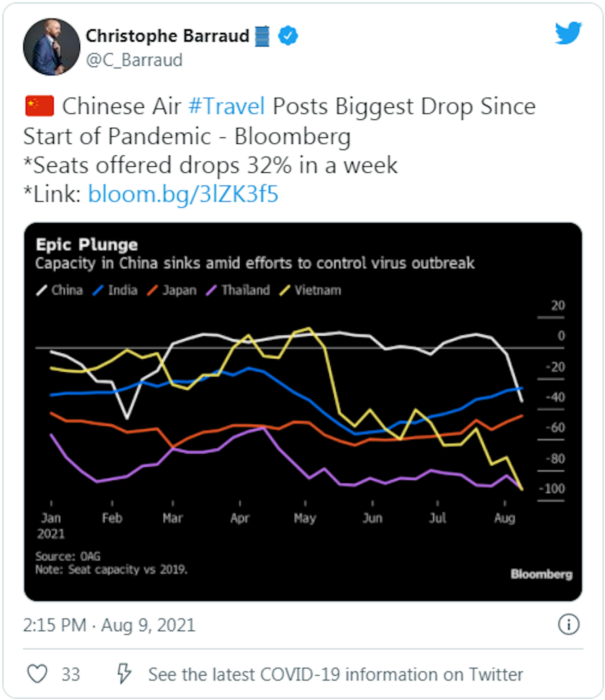
Task: Click the 33 likes count
Action: (70, 674)
